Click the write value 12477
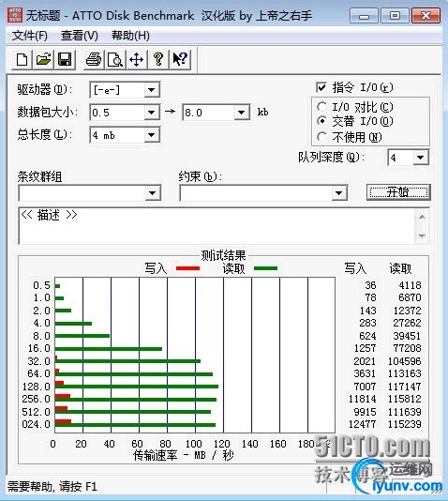Image resolution: width=448 pixels, height=501 pixels. [362, 424]
